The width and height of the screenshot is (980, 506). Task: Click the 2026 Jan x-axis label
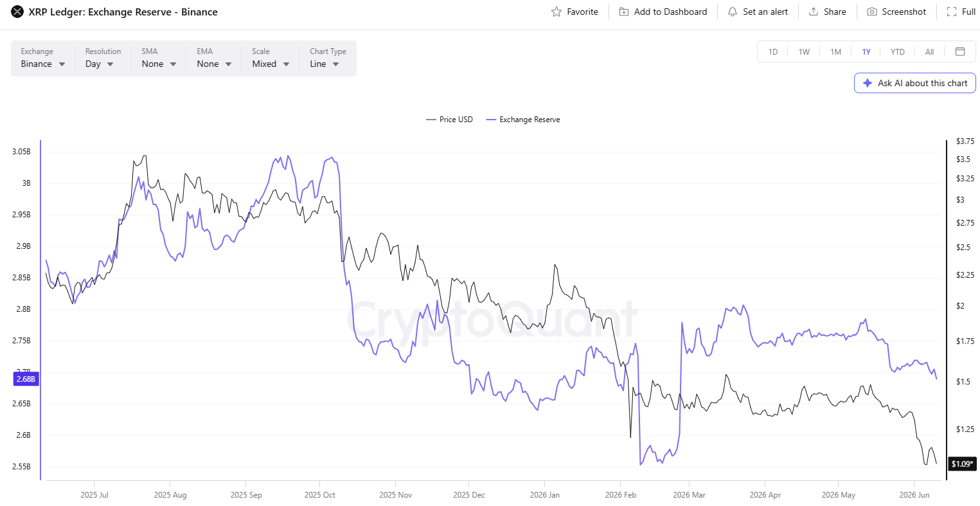545,495
